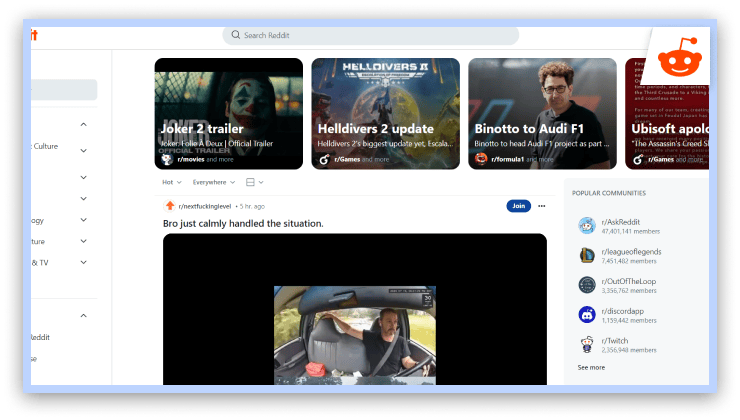Click the '5 hr. ago' timestamp

point(252,206)
